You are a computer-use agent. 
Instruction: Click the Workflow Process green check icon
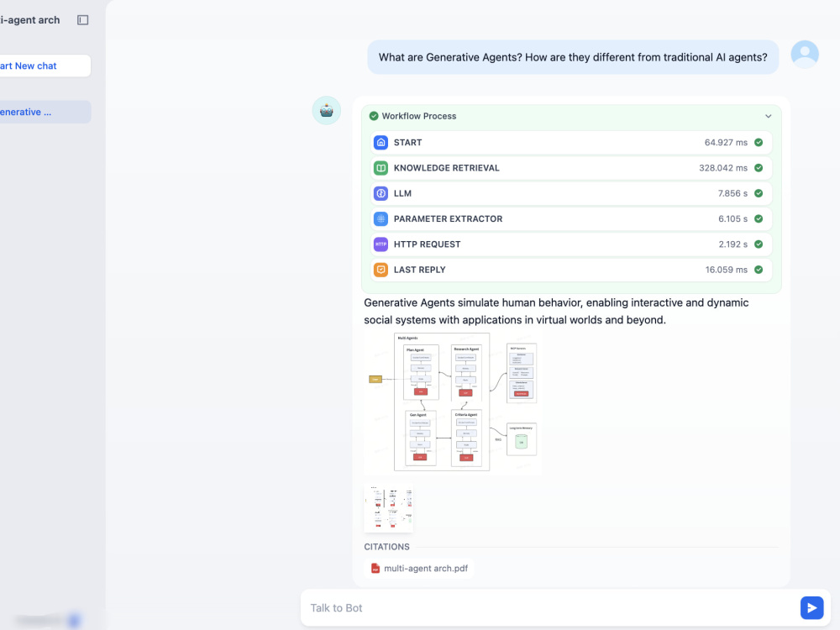tap(374, 116)
